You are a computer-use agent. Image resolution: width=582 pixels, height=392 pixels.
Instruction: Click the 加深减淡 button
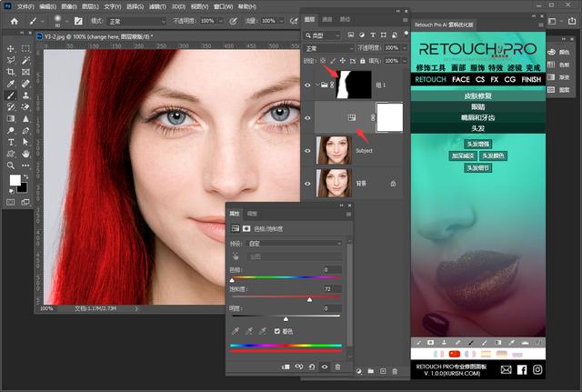pos(463,156)
